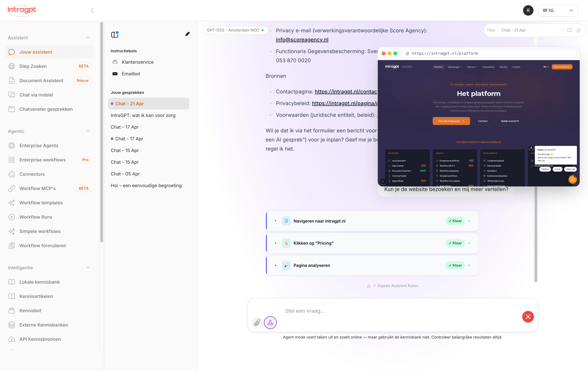Open Workflow formulieren clipboard icon
The image size is (588, 371).
[12, 246]
